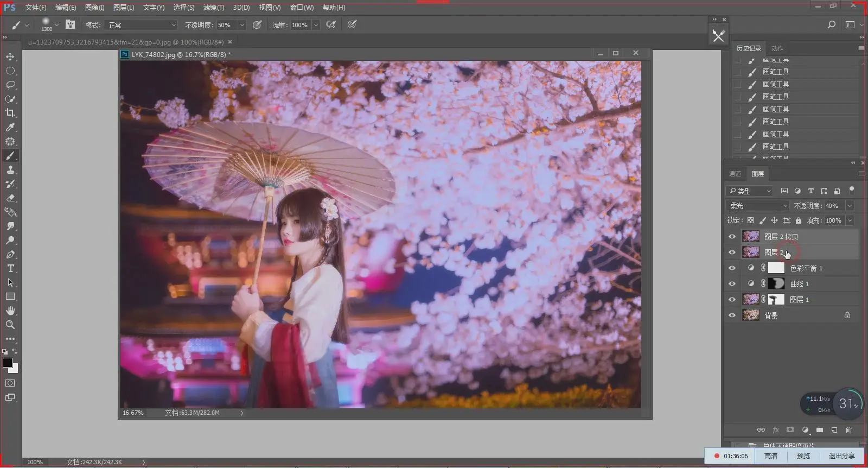The height and width of the screenshot is (468, 868).
Task: Click the background color swatch
Action: click(14, 369)
